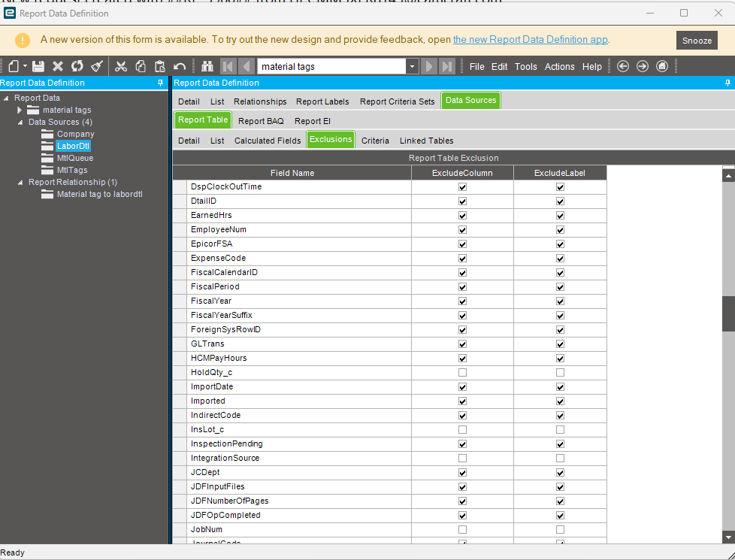This screenshot has width=735, height=560.
Task: Open the material tags combo dropdown
Action: pos(412,67)
